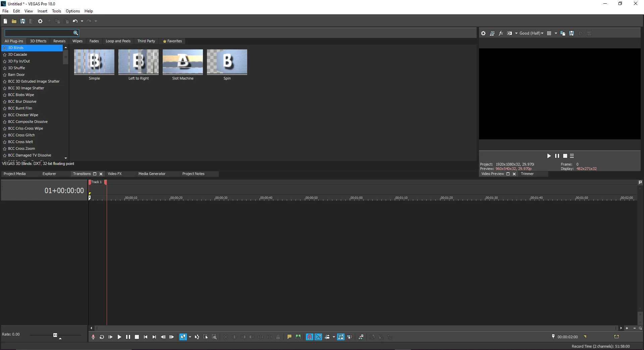Open overlays dropdown arrow in preview
The width and height of the screenshot is (644, 350).
coord(556,33)
